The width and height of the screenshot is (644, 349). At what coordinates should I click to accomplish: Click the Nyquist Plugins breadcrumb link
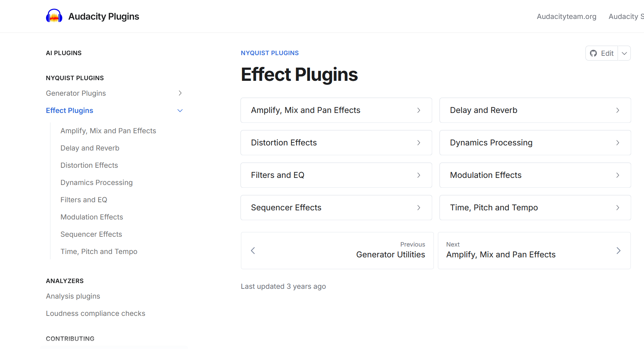coord(269,53)
